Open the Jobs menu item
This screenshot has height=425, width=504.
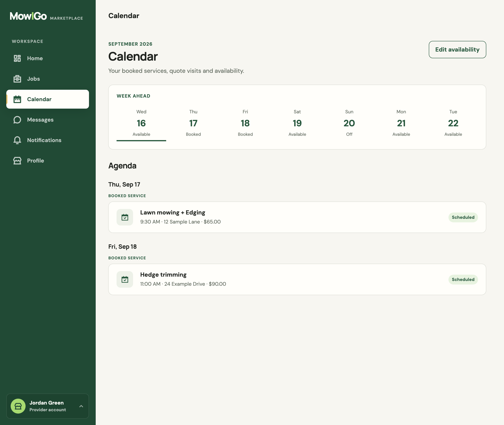tap(48, 79)
